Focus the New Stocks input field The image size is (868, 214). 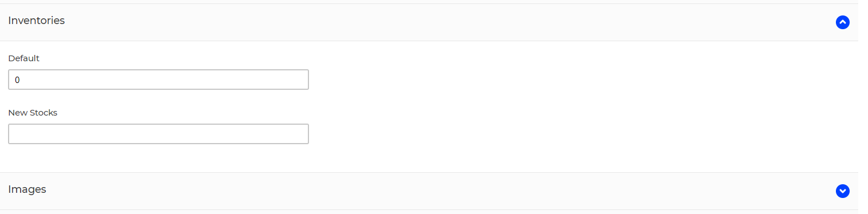[x=158, y=134]
